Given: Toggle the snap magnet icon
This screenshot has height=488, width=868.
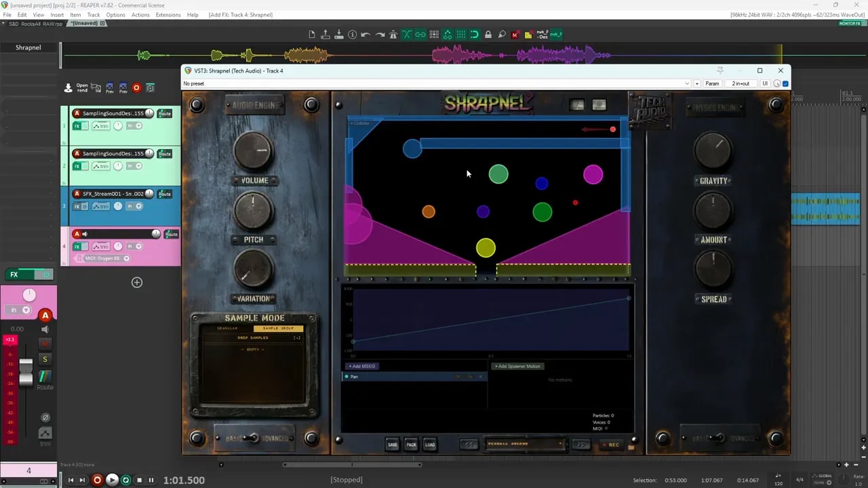Looking at the screenshot, I should click(474, 35).
